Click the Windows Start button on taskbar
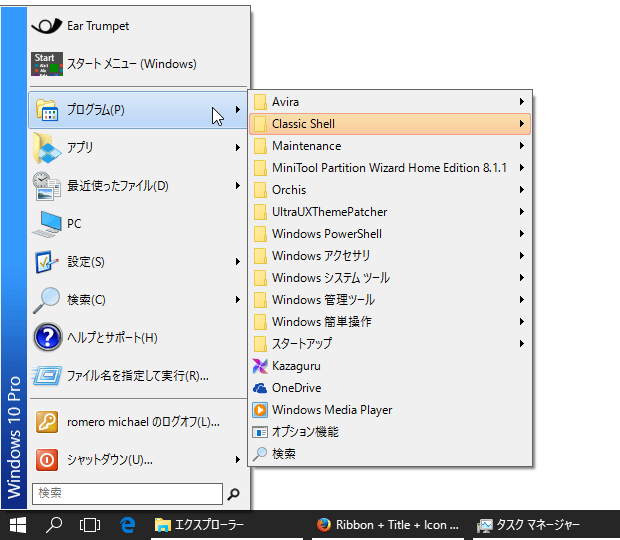Image resolution: width=620 pixels, height=540 pixels. [x=18, y=525]
